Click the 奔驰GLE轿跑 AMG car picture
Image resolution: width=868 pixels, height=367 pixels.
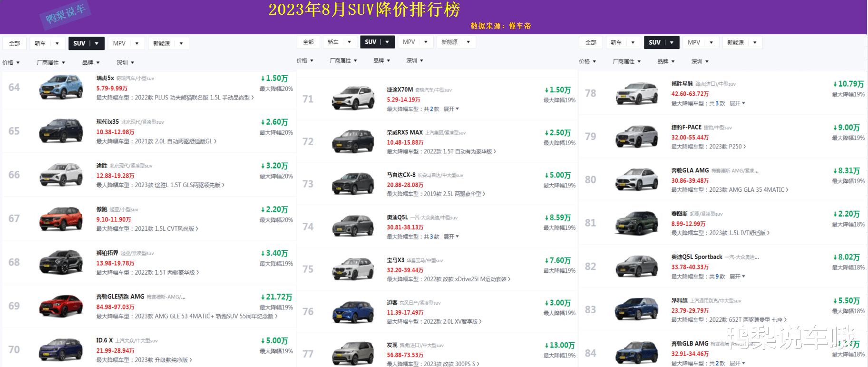(x=61, y=306)
